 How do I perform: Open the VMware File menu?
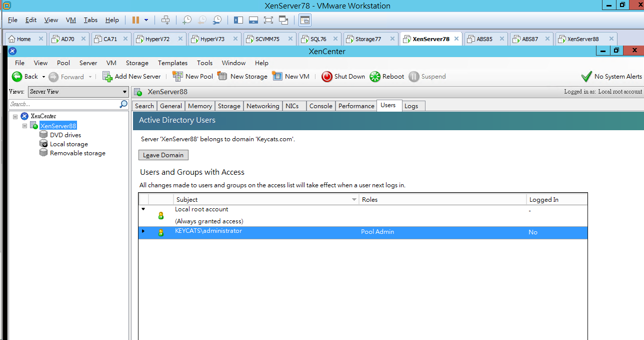click(x=12, y=20)
